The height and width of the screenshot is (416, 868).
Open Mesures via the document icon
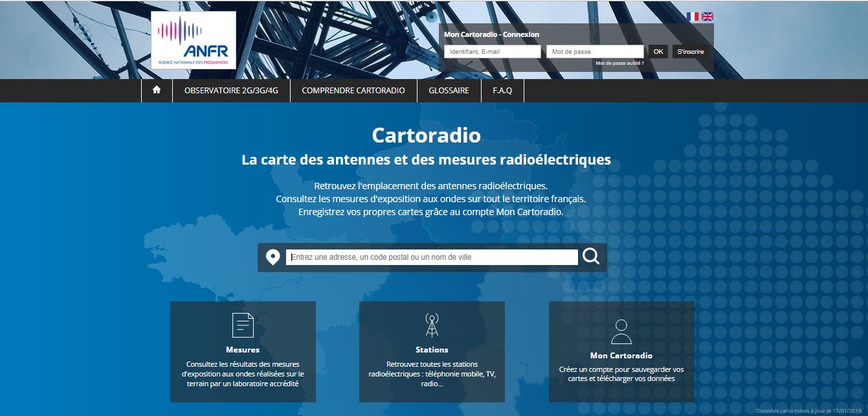243,325
